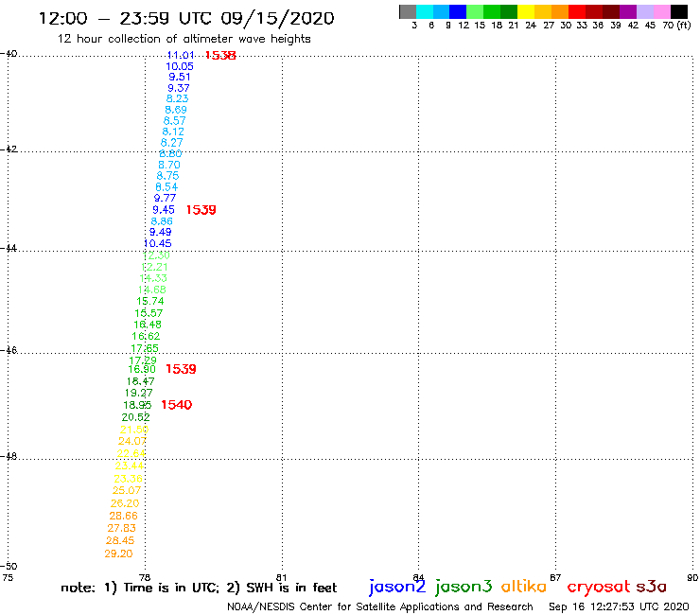Click the black swatch at legend end
The image size is (700, 615).
coord(679,11)
